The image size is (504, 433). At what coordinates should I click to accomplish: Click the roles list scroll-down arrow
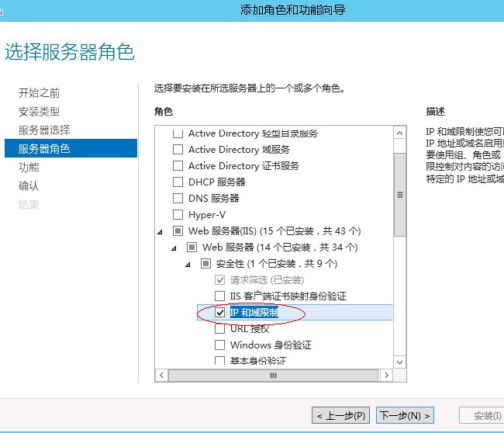click(x=400, y=362)
